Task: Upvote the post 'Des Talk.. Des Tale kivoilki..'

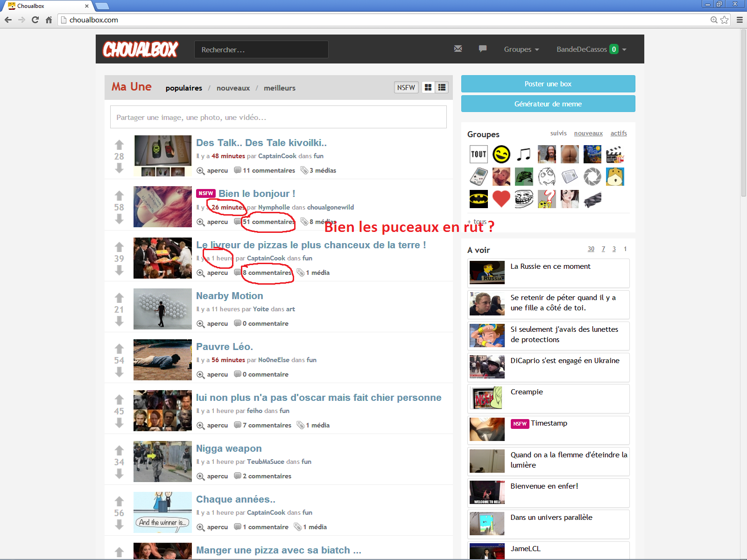Action: (x=119, y=145)
